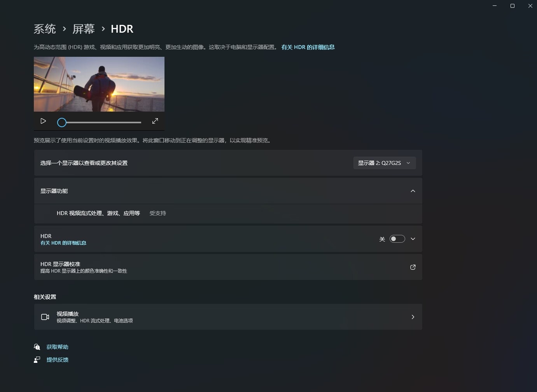Click the video seek slider handle
537x392 pixels.
coord(62,122)
